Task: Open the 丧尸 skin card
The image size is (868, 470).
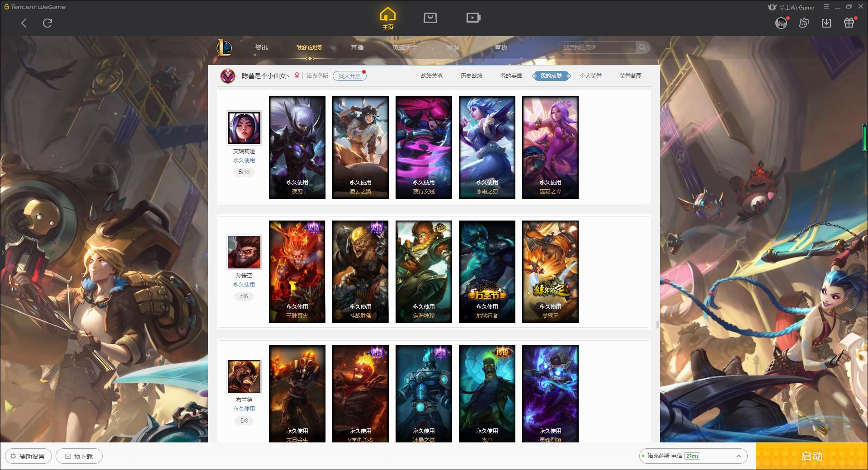Action: 487,394
